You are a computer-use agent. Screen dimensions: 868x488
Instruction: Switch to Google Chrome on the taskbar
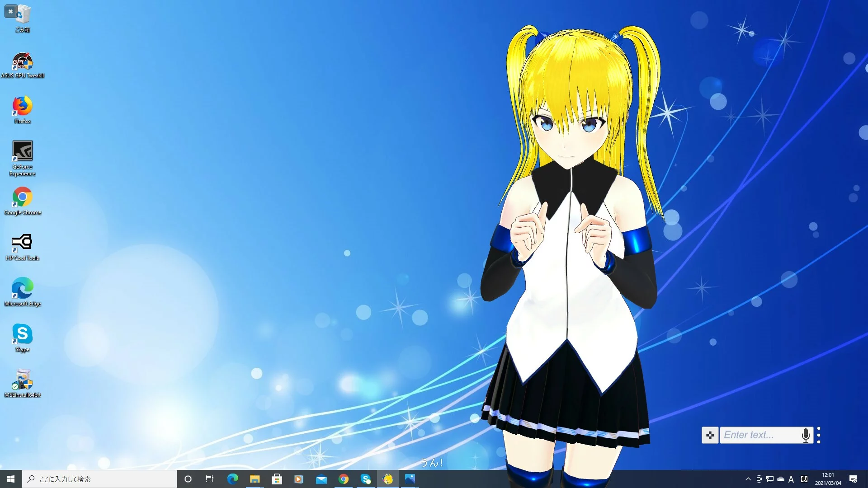[x=343, y=479]
